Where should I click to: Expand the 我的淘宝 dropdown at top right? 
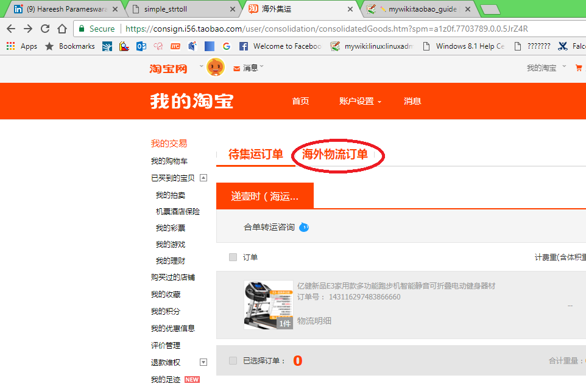(546, 68)
